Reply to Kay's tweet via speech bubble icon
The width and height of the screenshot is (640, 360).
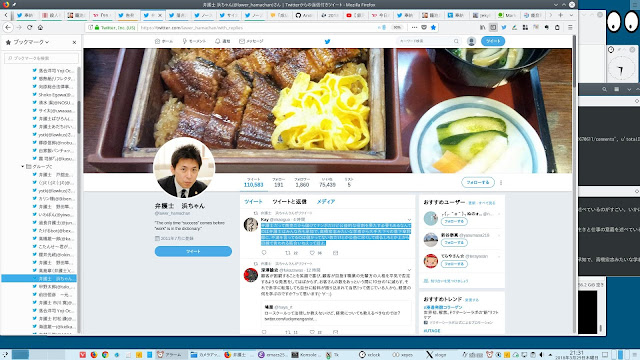tap(264, 253)
